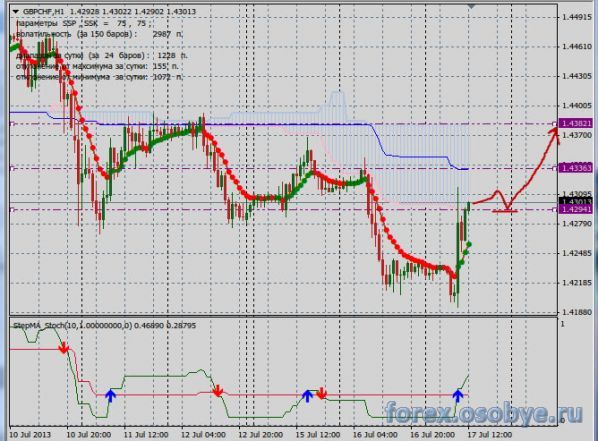Click the blue up arrow near 17 Jul 12:00
Viewport: 598px width, 441px height.
(x=458, y=396)
